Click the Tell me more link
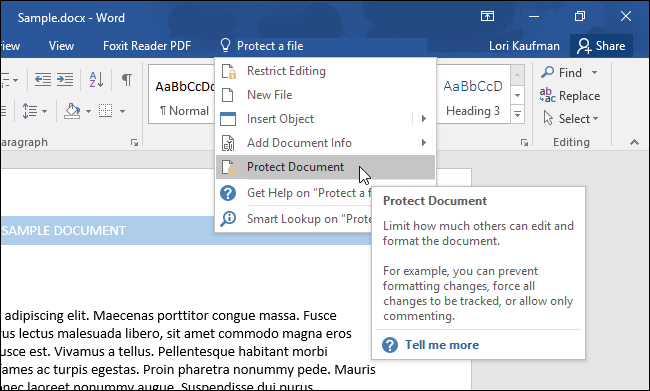650x391 pixels. (x=442, y=345)
